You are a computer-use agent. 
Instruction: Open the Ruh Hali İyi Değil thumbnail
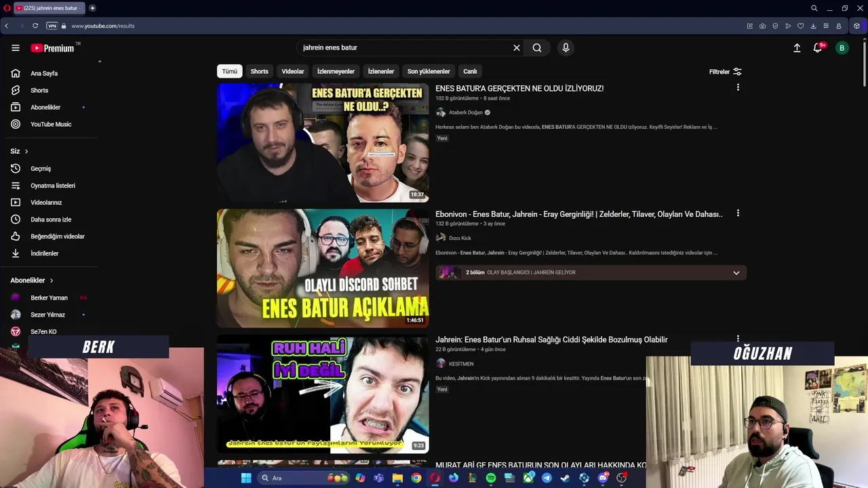[x=323, y=394]
